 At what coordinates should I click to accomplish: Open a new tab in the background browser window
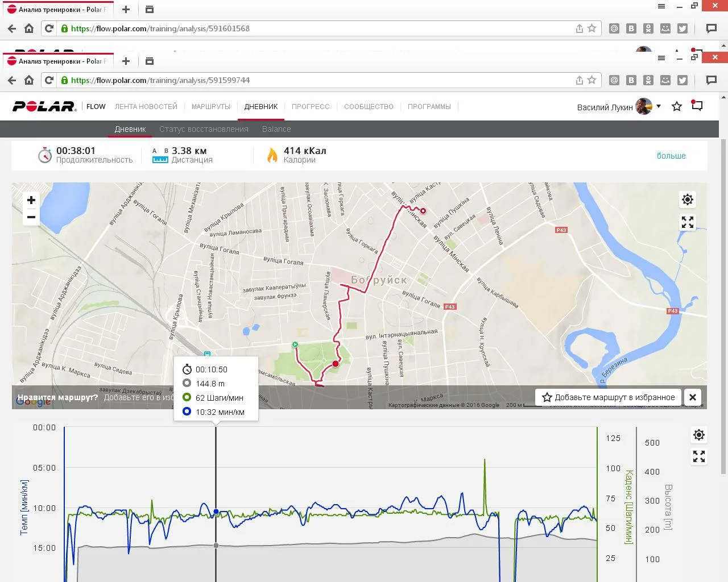(126, 9)
